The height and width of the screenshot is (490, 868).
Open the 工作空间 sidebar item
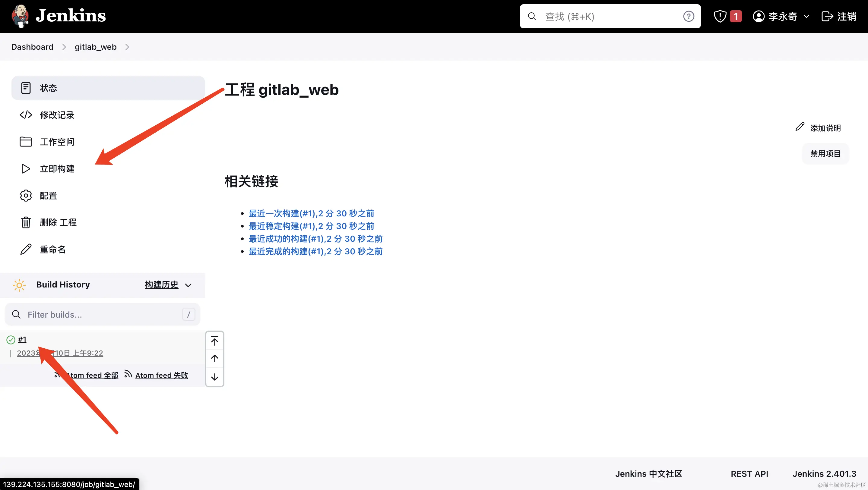pos(57,142)
